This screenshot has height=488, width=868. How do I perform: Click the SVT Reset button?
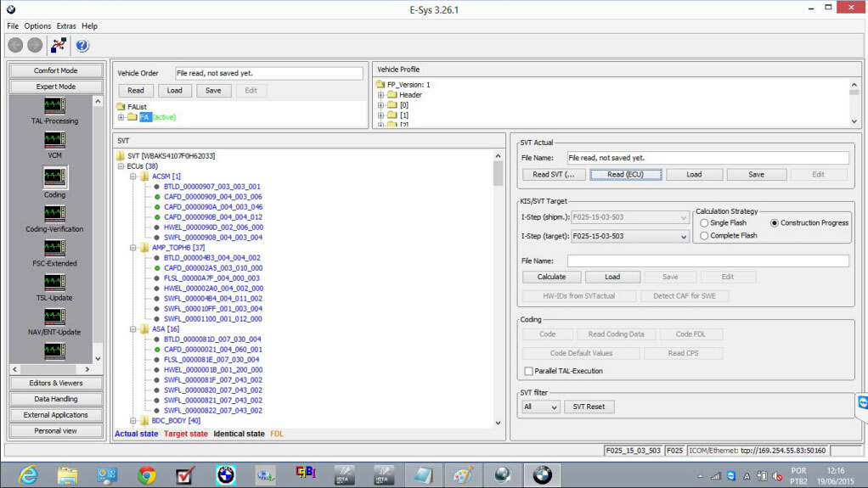[x=589, y=407]
